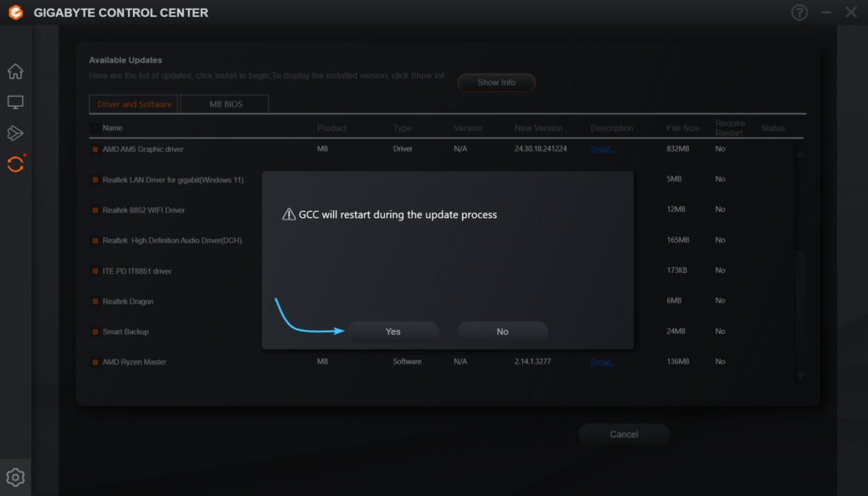Viewport: 868px width, 496px height.
Task: Decline with the No button
Action: pyautogui.click(x=502, y=332)
